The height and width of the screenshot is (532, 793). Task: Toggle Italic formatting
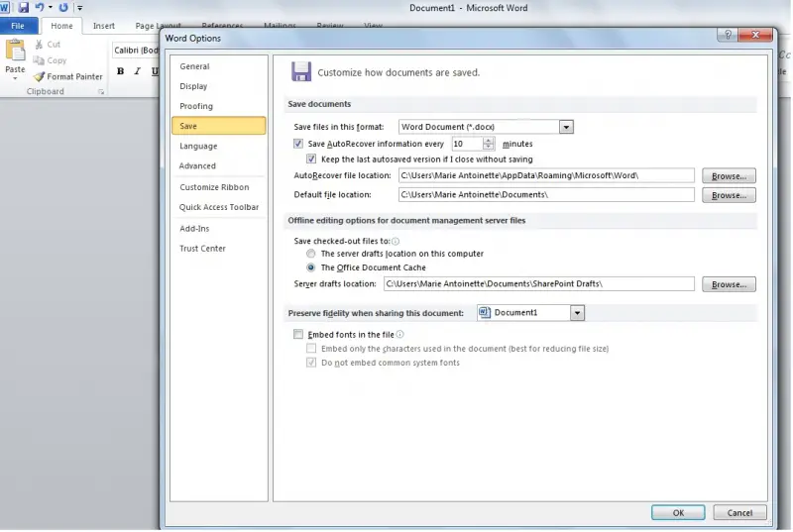[137, 71]
